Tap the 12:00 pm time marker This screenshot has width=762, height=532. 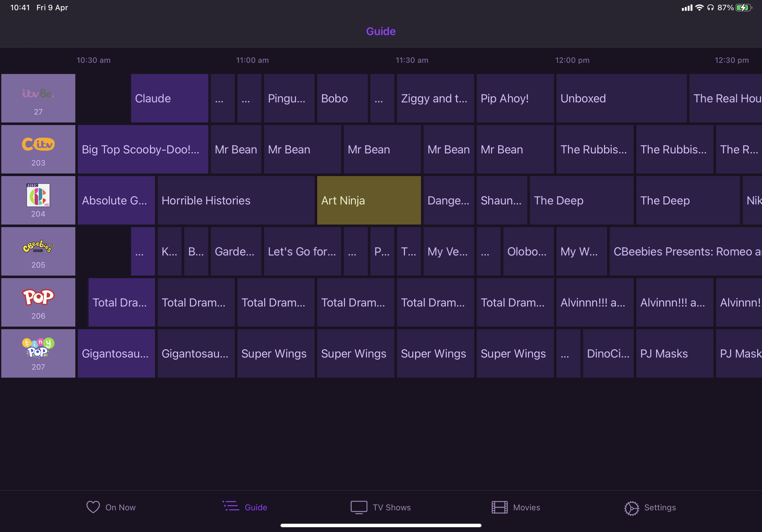(572, 60)
